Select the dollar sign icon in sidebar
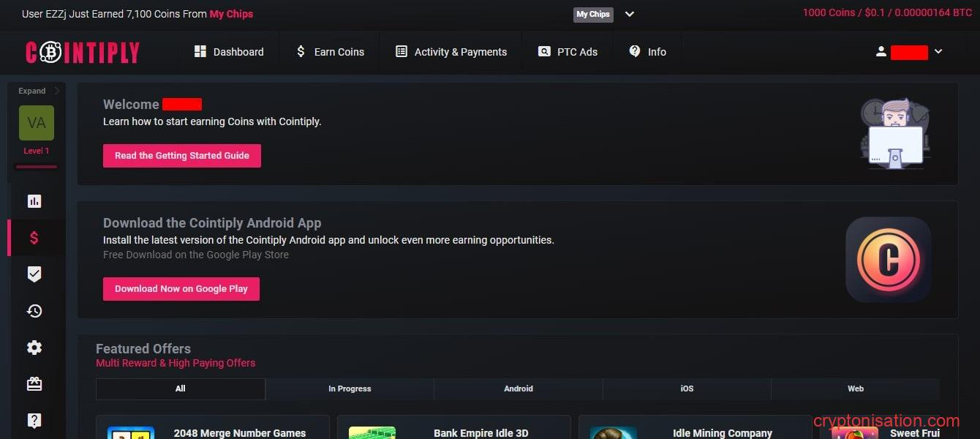The height and width of the screenshot is (439, 980). (x=34, y=238)
